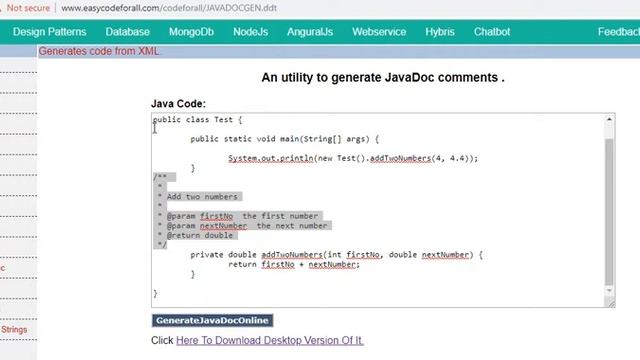The width and height of the screenshot is (640, 360).
Task: Open the Database menu item
Action: 127,32
